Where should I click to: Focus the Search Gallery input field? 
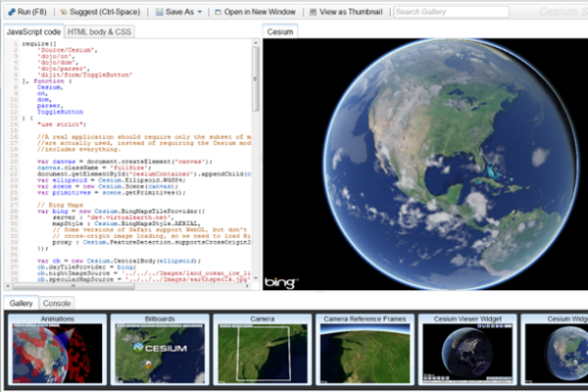(452, 12)
